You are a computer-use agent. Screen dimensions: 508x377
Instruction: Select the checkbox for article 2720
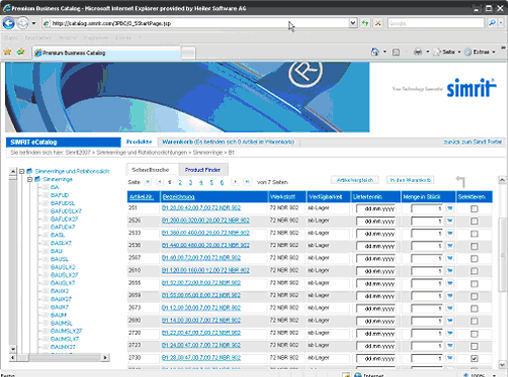click(x=474, y=334)
